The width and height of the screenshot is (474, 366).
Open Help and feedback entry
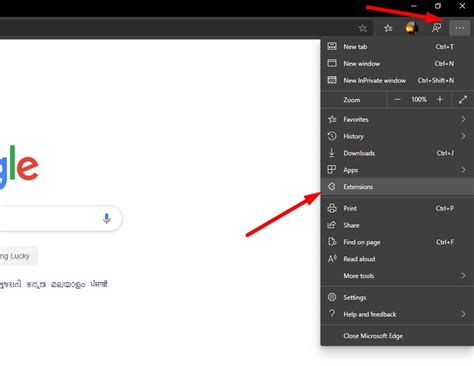click(397, 314)
